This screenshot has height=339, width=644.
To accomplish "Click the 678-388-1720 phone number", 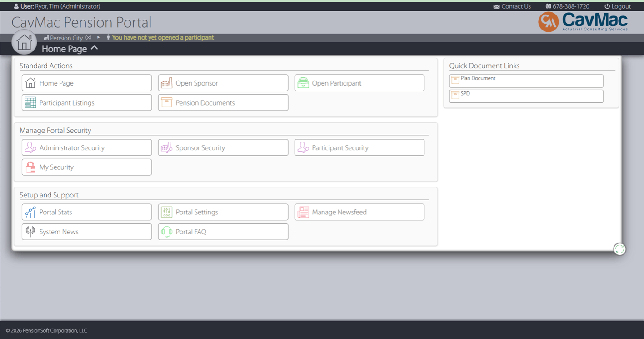I will pos(571,6).
